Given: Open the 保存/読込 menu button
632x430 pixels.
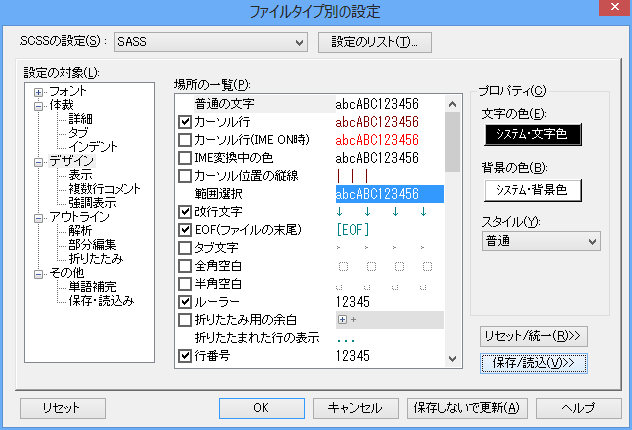Looking at the screenshot, I should [x=532, y=362].
